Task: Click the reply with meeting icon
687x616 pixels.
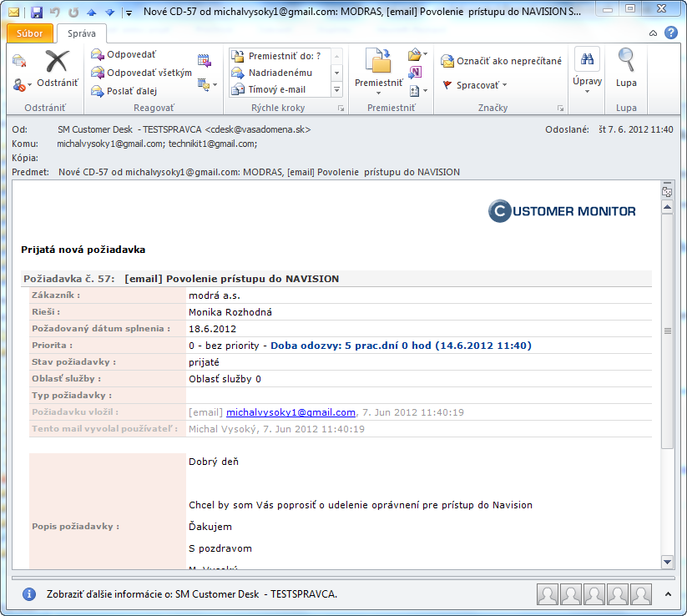Action: (205, 60)
